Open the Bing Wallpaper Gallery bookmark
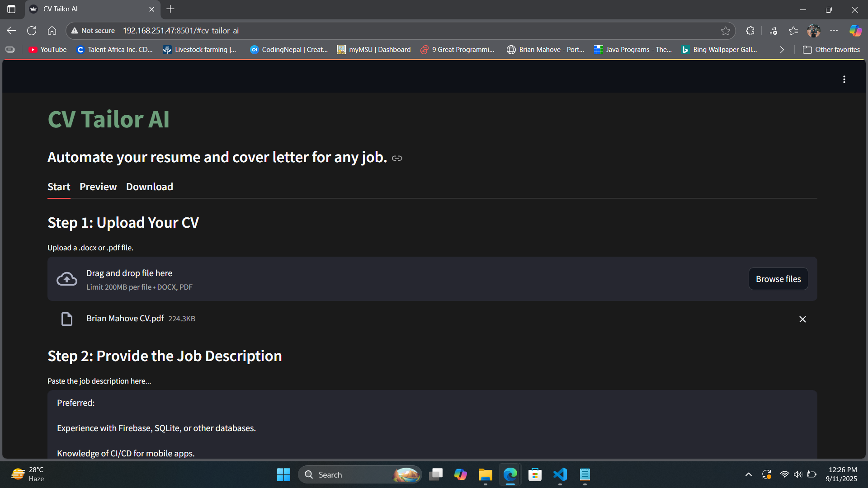 click(719, 50)
